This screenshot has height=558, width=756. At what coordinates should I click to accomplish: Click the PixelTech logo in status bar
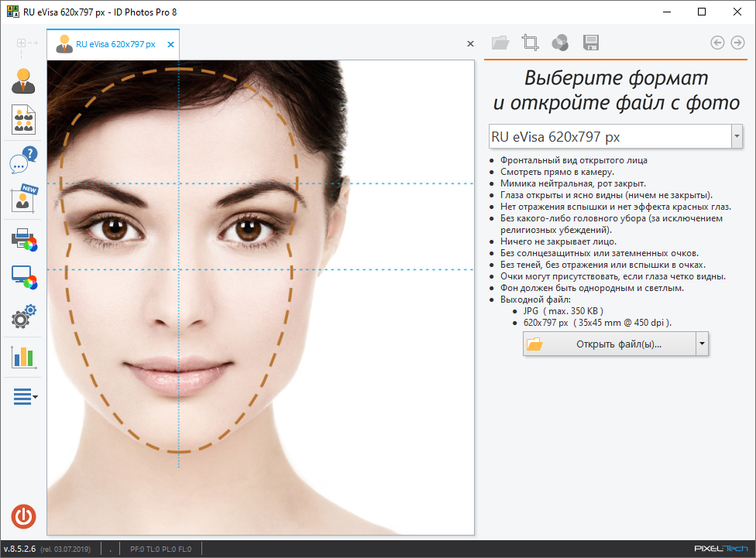pos(721,549)
